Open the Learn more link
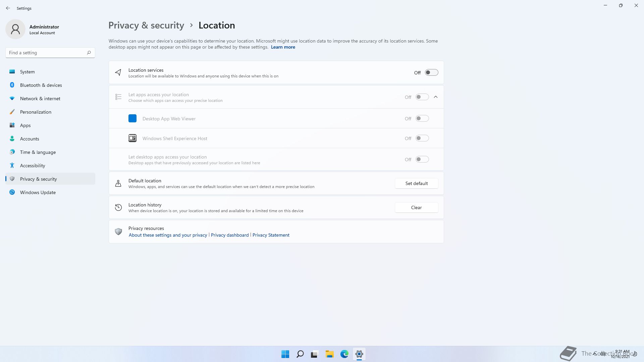The width and height of the screenshot is (644, 362). [x=283, y=47]
